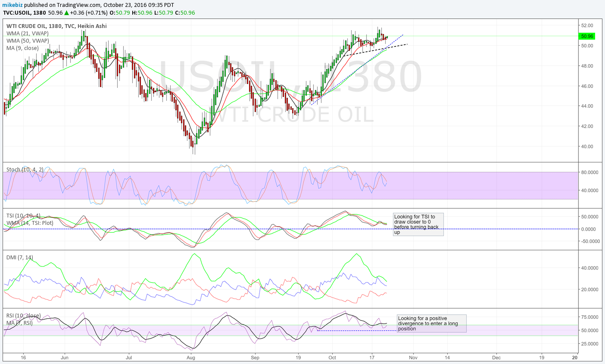Click the 46.00 price axis label
Viewport: 605px width, 364px height.
[587, 86]
